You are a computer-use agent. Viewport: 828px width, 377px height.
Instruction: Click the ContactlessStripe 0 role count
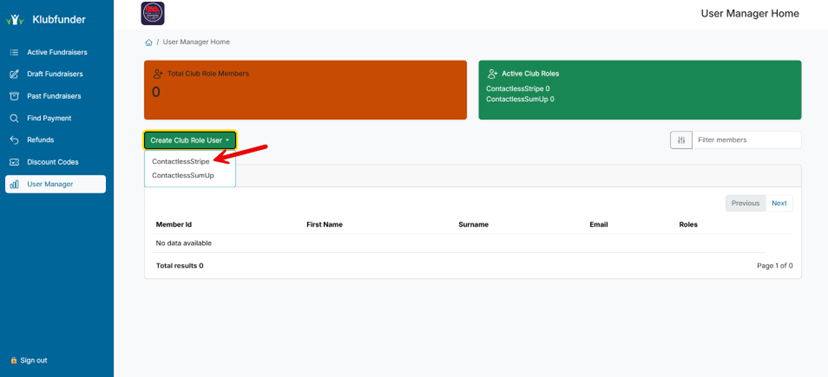click(x=518, y=89)
